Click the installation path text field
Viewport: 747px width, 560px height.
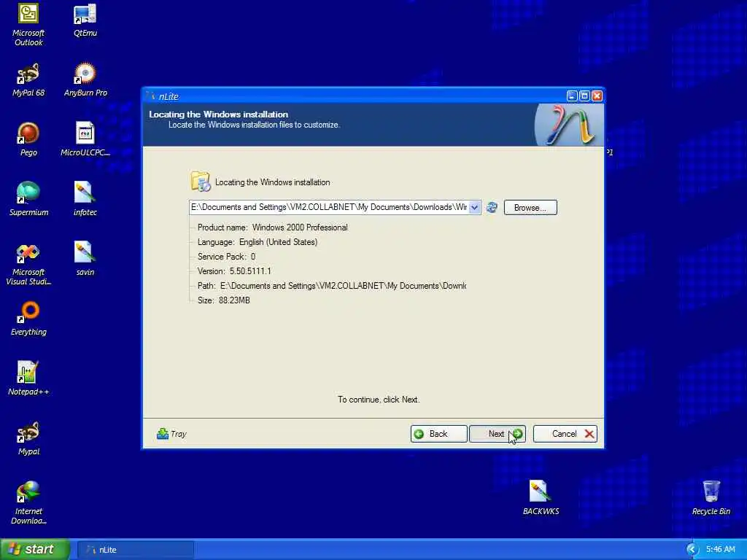pos(329,208)
